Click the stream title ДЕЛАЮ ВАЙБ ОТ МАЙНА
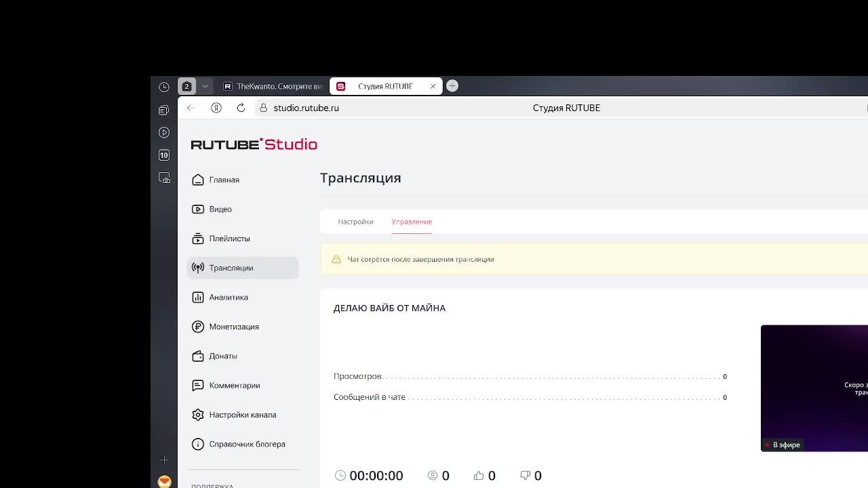Viewport: 868px width, 488px height. pos(389,308)
